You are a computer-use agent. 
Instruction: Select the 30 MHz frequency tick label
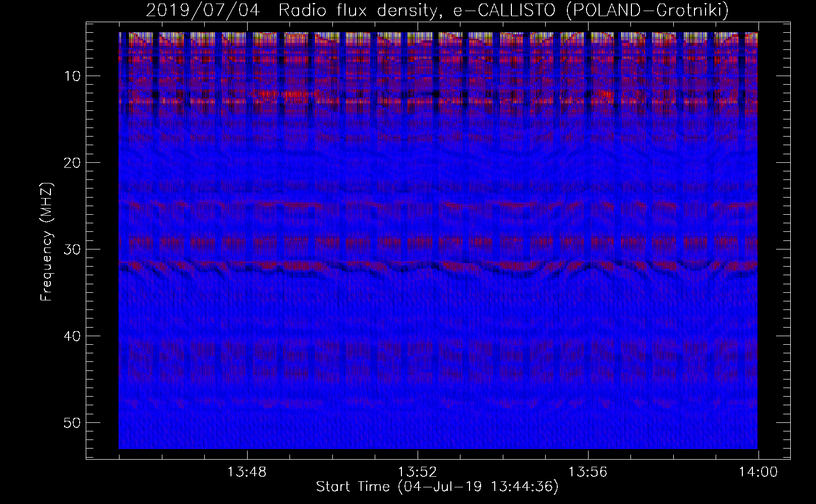click(x=72, y=249)
